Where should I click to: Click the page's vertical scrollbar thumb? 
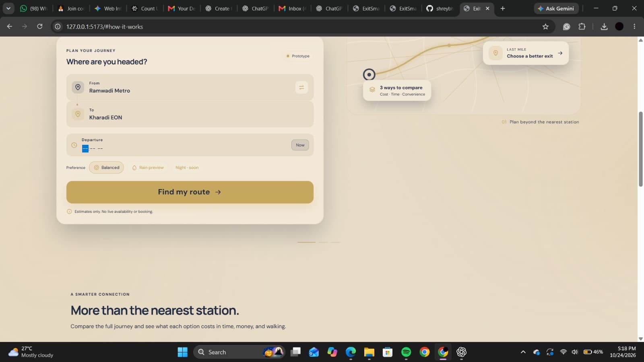click(x=641, y=149)
